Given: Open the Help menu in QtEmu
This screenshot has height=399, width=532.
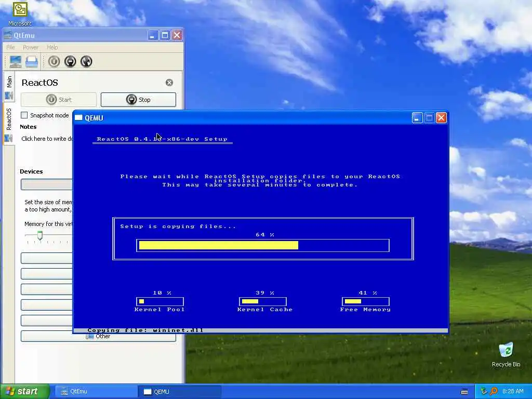Looking at the screenshot, I should (x=52, y=47).
